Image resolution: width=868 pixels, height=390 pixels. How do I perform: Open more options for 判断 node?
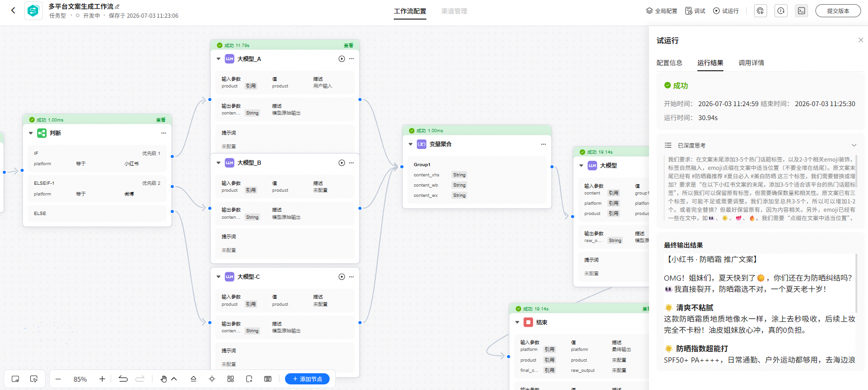click(x=164, y=133)
